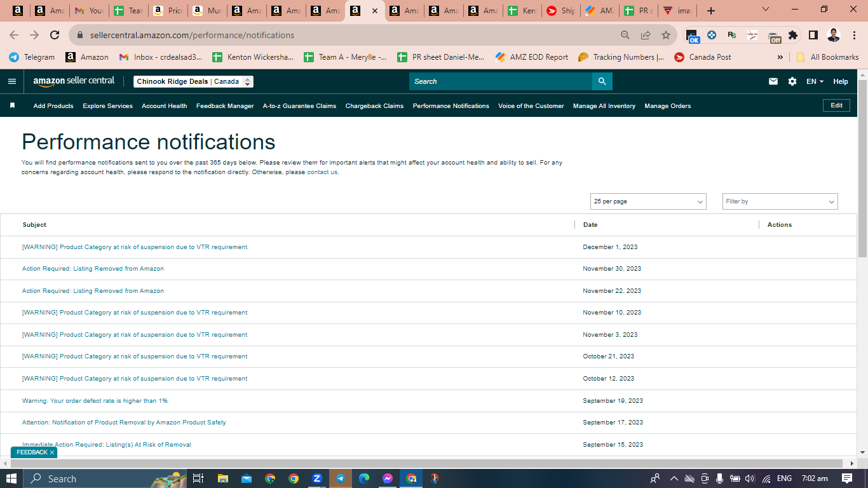Viewport: 868px width, 488px height.
Task: Click the share page icon in the address bar
Action: tap(646, 35)
